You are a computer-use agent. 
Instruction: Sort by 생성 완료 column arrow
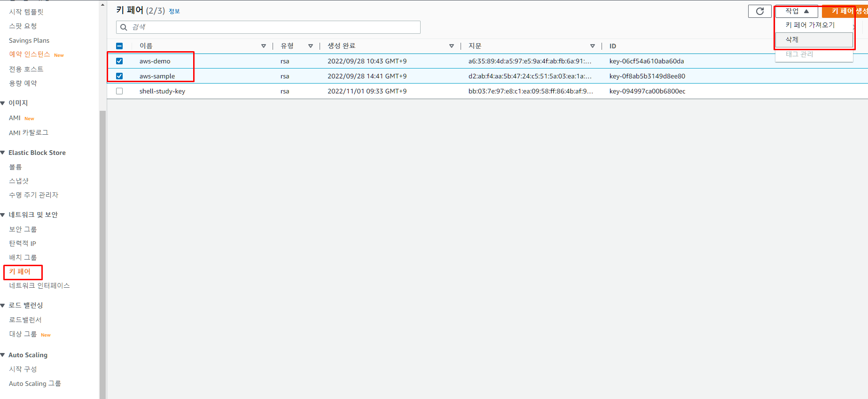tap(452, 46)
